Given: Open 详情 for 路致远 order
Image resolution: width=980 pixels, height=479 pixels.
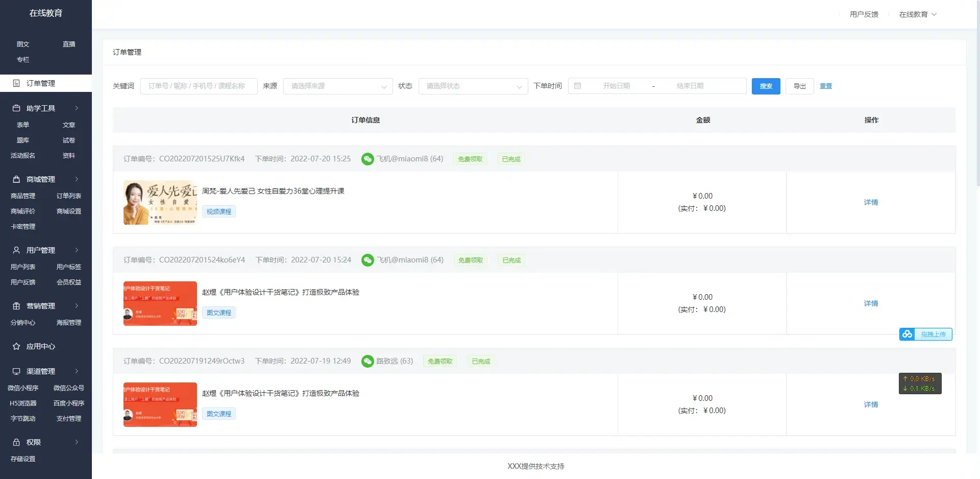Looking at the screenshot, I should pos(871,404).
